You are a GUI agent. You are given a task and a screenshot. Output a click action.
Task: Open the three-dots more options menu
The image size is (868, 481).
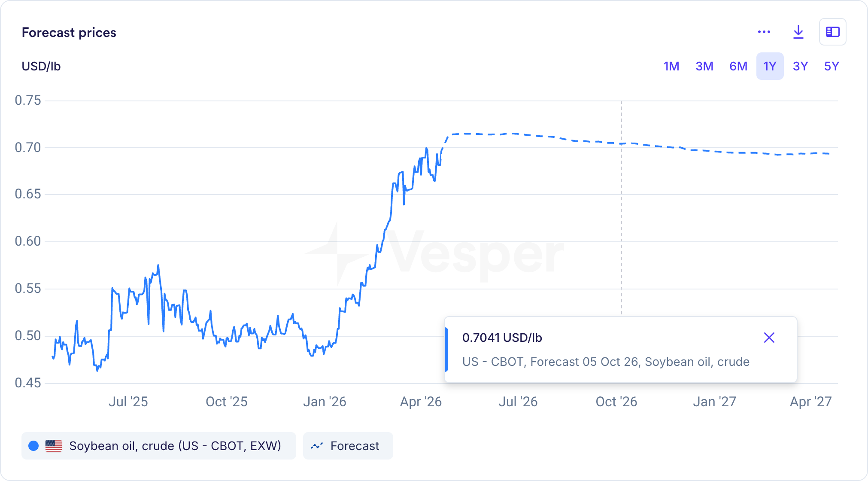[764, 32]
